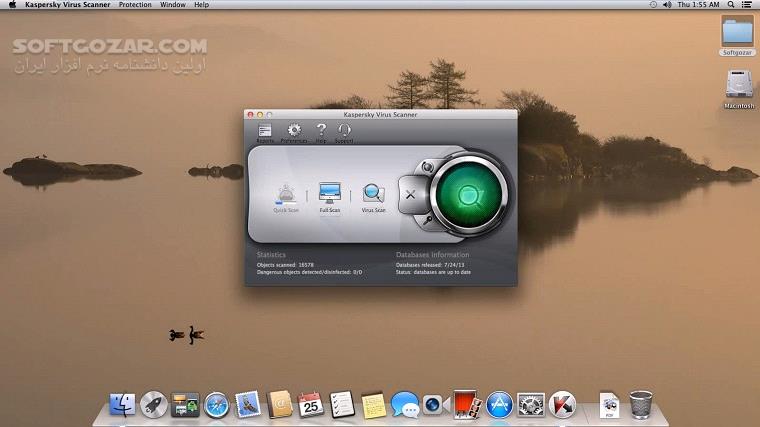Open the Help menu in menu bar
Image resolution: width=760 pixels, height=427 pixels.
202,4
